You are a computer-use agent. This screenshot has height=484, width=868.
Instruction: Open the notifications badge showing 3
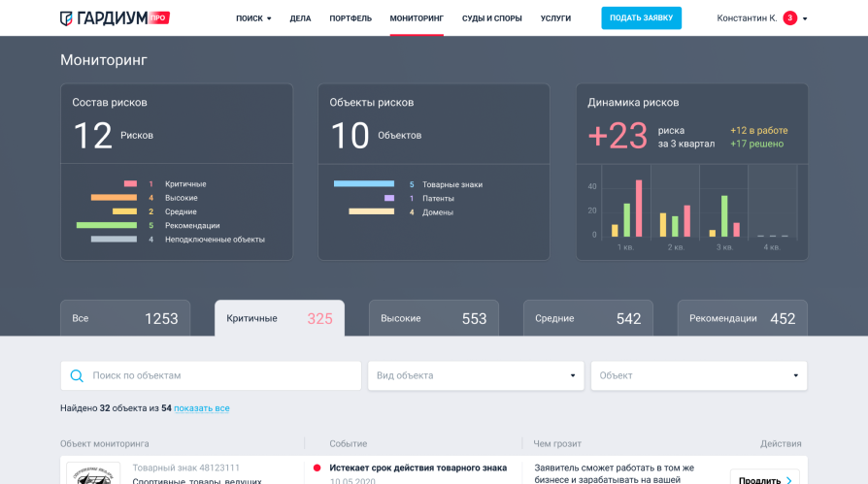[x=789, y=18]
